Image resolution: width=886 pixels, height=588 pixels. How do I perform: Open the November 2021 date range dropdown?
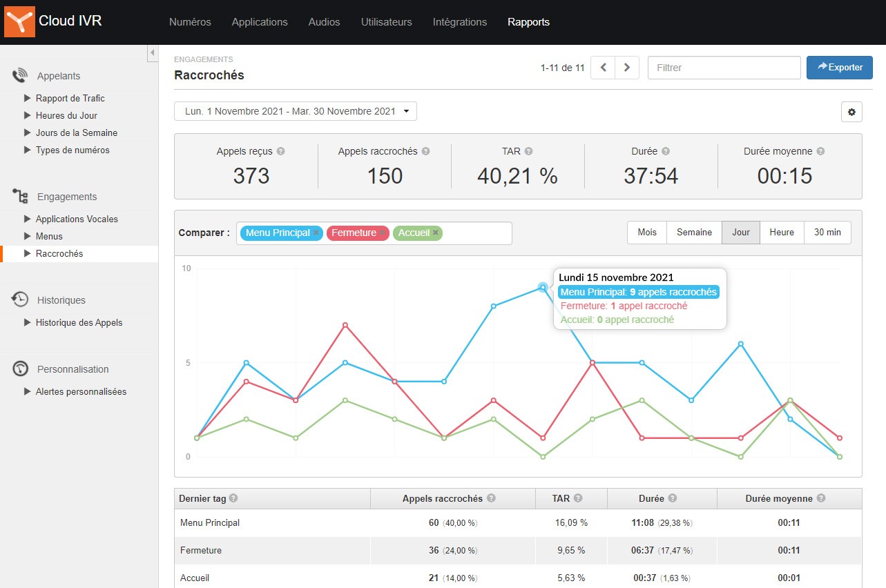pyautogui.click(x=296, y=111)
